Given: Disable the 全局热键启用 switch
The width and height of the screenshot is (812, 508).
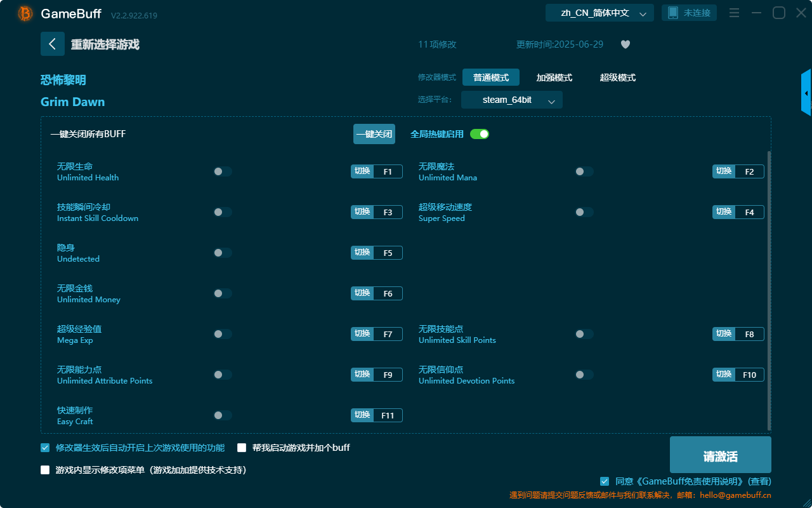Looking at the screenshot, I should (479, 134).
